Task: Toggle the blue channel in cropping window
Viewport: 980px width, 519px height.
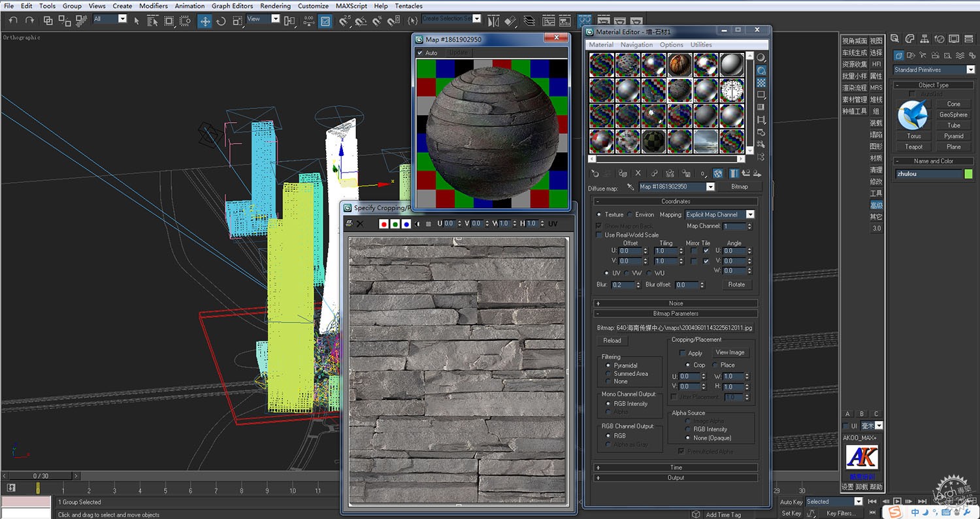Action: pos(406,224)
